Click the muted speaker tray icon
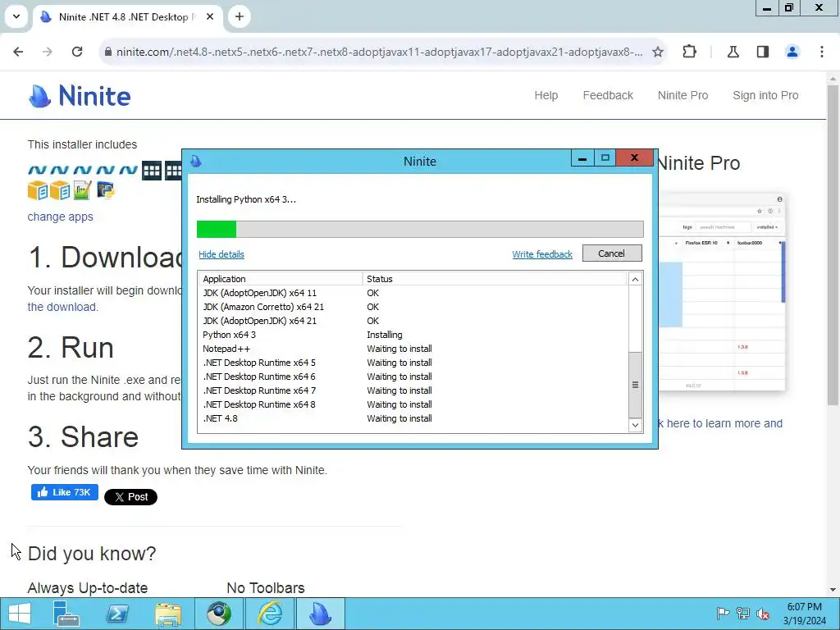Screen dimensions: 840x630 (x=763, y=614)
